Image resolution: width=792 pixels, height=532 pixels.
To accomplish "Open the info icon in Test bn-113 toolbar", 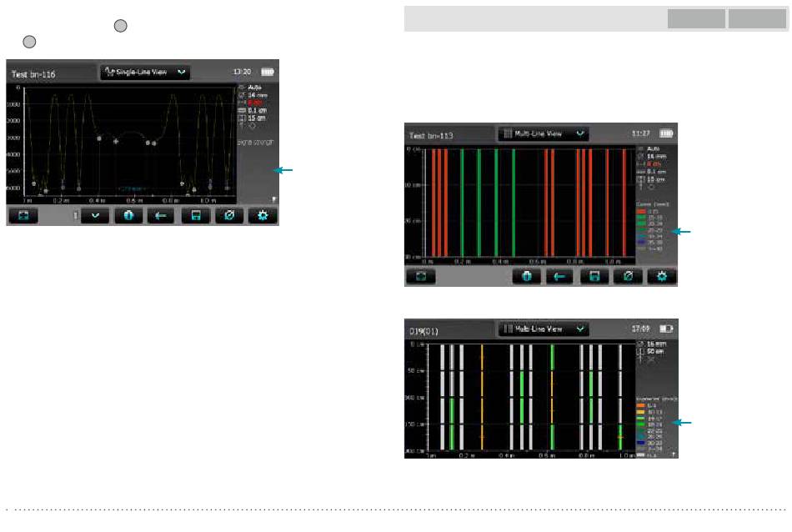I will (x=526, y=276).
